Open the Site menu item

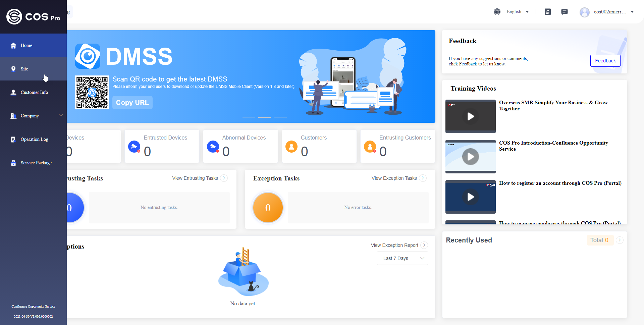tap(33, 69)
